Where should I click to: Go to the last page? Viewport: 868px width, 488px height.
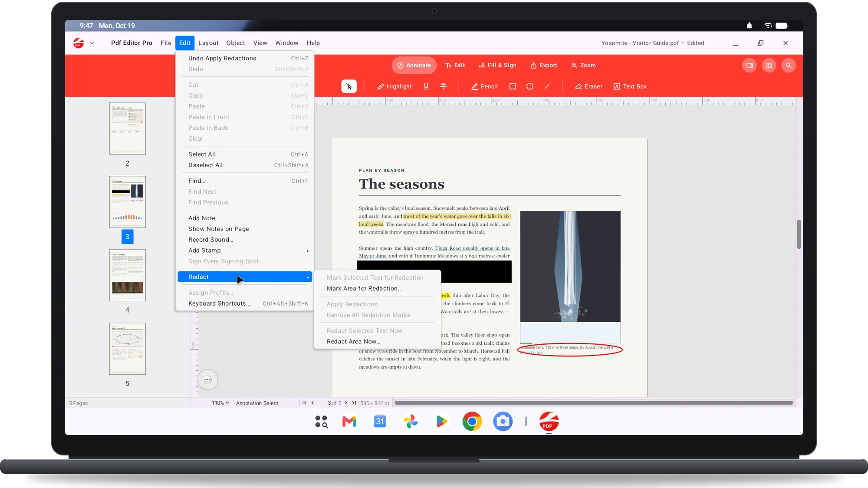354,403
